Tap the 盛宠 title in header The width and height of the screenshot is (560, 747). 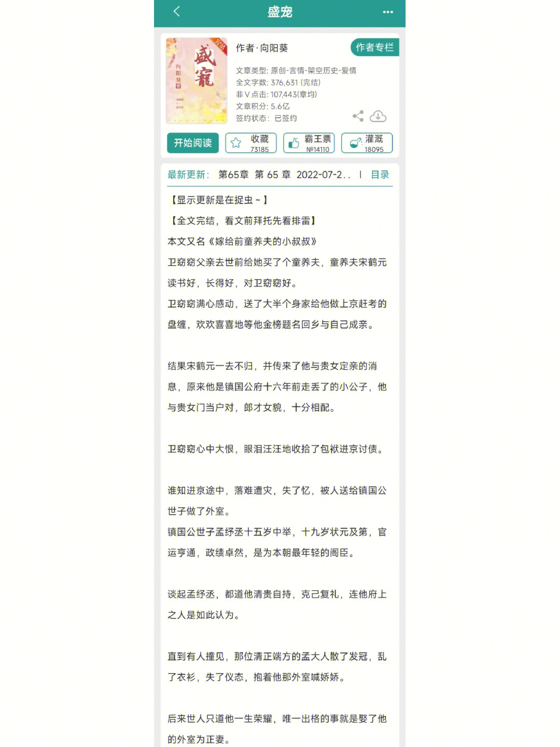pos(280,12)
